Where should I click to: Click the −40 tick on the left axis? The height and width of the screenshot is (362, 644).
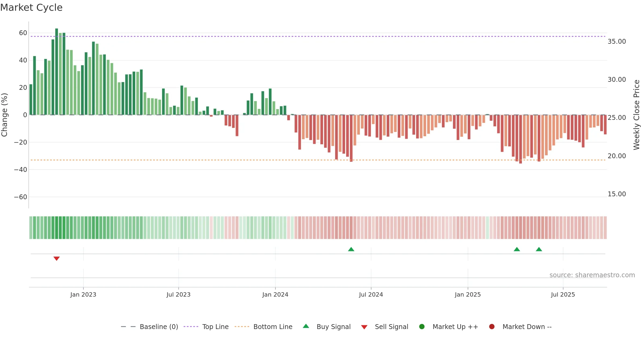pyautogui.click(x=20, y=170)
